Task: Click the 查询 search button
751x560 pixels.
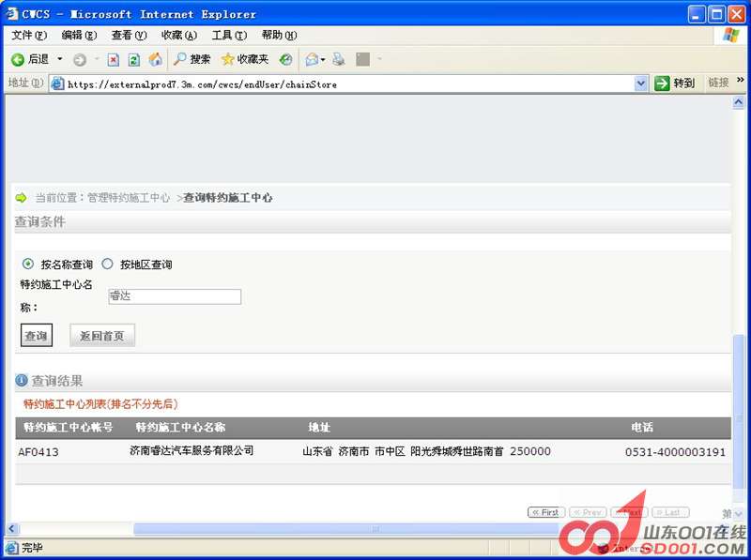Action: pos(37,335)
